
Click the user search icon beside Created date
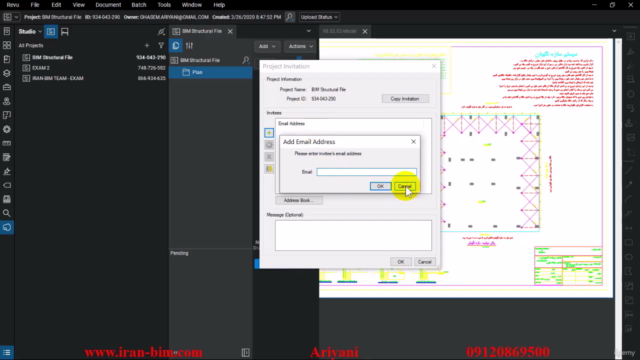click(289, 17)
